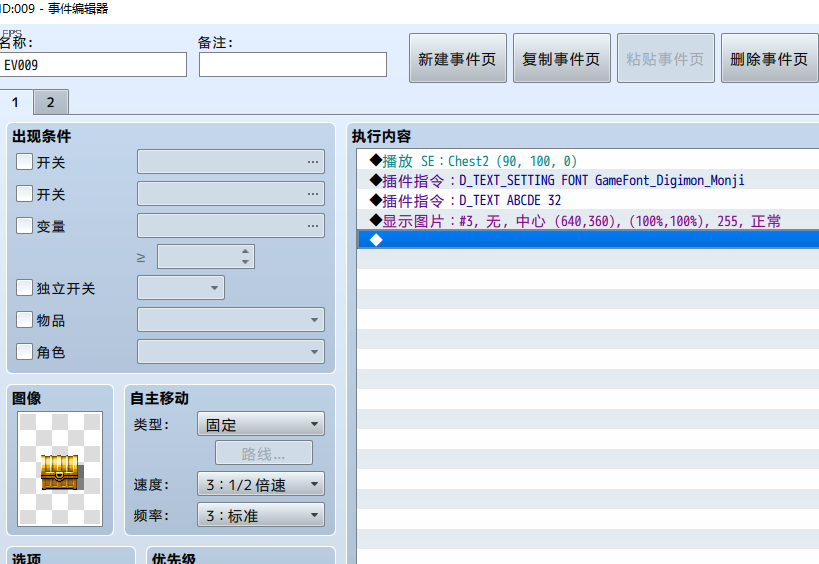Tick the 变量 condition checkbox

point(25,225)
